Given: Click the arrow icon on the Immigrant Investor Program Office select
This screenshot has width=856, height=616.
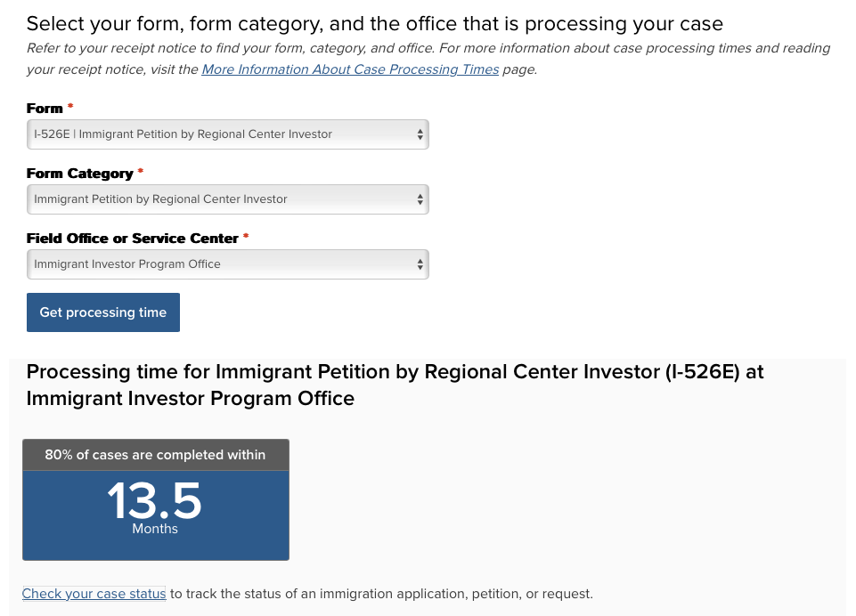Looking at the screenshot, I should [420, 264].
